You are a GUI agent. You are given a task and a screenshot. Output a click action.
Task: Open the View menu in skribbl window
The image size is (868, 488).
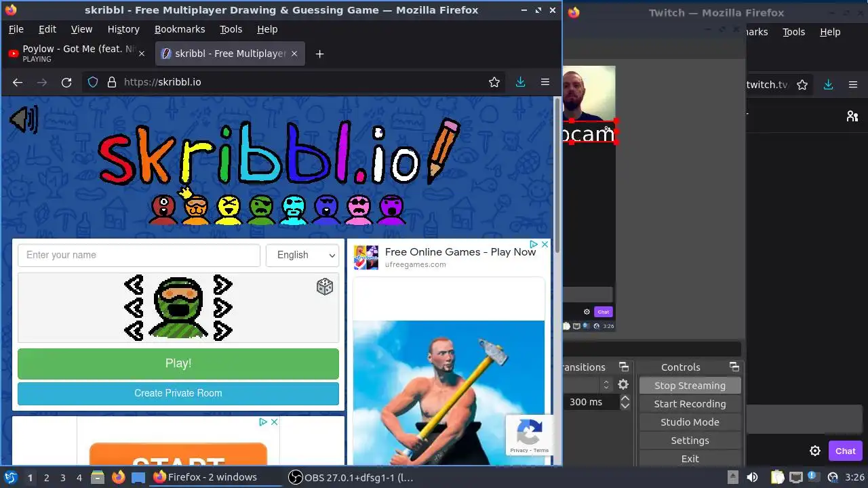(x=81, y=29)
